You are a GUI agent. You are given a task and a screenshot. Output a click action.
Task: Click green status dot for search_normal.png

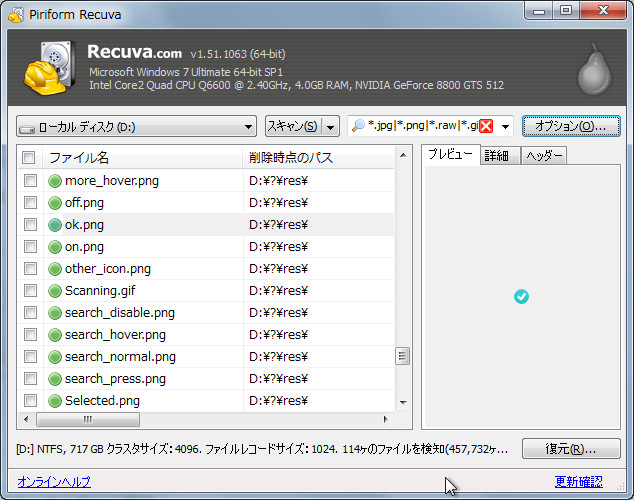55,357
